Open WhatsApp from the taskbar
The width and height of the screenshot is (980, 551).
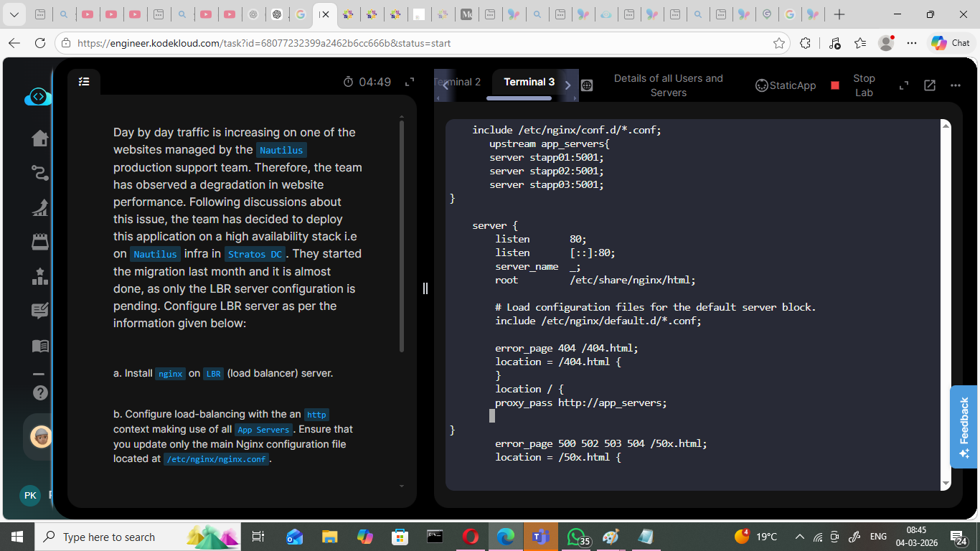[x=577, y=537]
